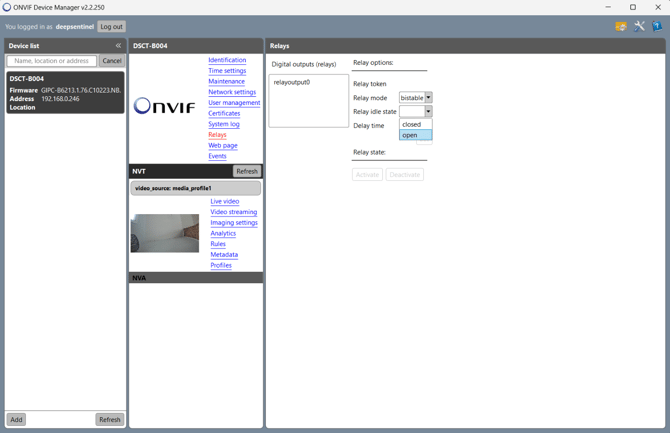Screen dimensions: 670x433
Task: Click the orange icon in top-right toolbar
Action: 621,27
